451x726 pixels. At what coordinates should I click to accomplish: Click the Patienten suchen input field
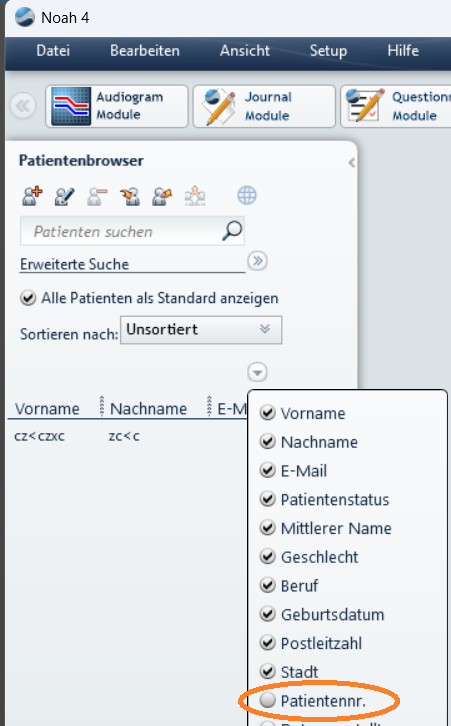coord(120,231)
